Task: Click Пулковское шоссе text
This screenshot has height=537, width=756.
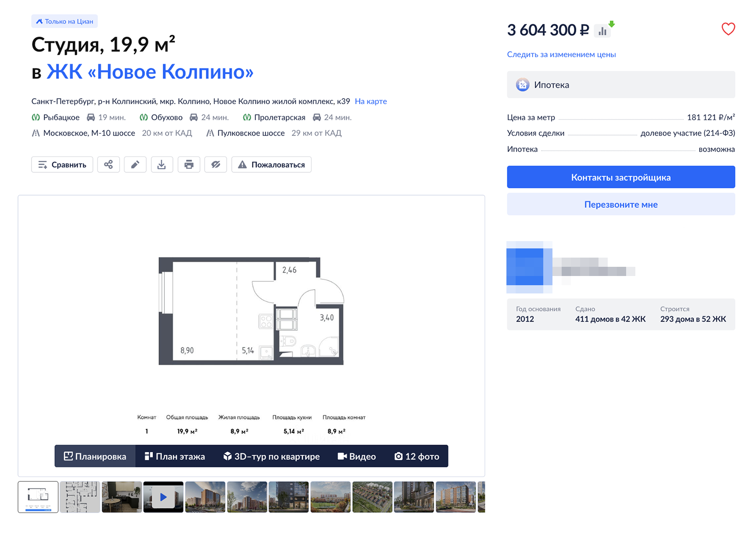Action: point(251,133)
